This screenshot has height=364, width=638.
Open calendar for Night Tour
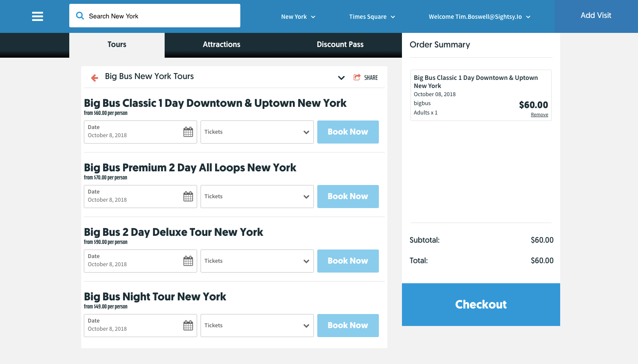coord(188,326)
